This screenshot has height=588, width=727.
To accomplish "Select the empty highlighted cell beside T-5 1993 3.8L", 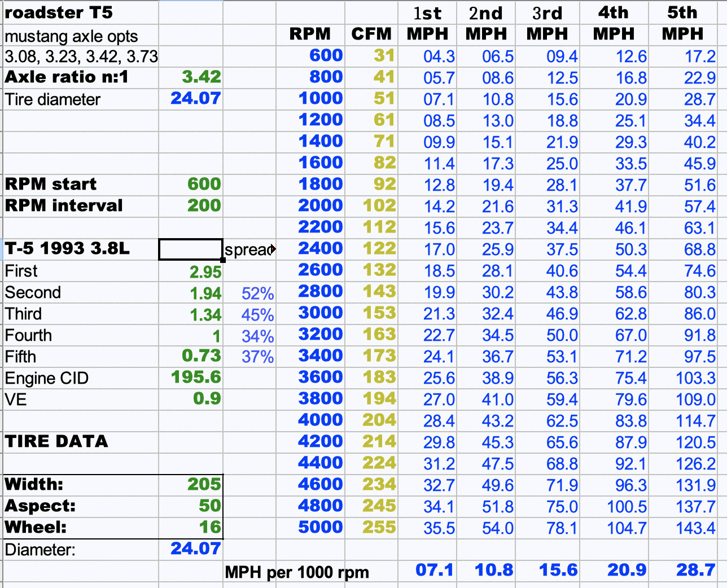I will pyautogui.click(x=191, y=249).
